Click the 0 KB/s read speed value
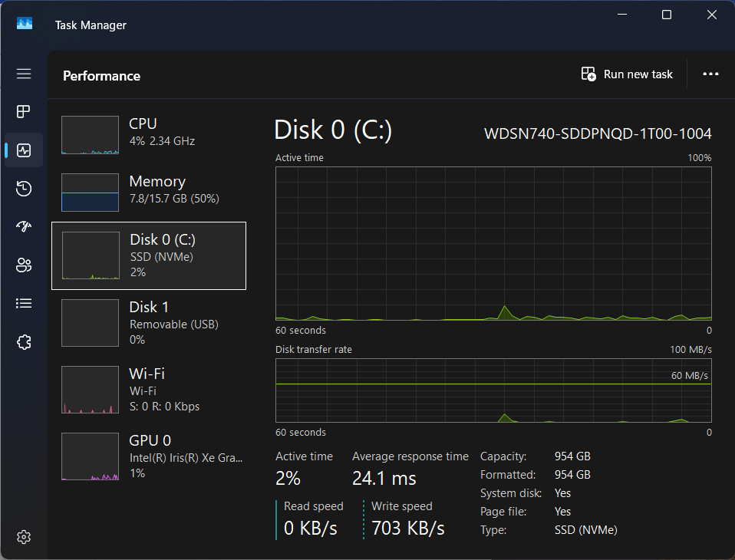735x560 pixels. [x=310, y=528]
